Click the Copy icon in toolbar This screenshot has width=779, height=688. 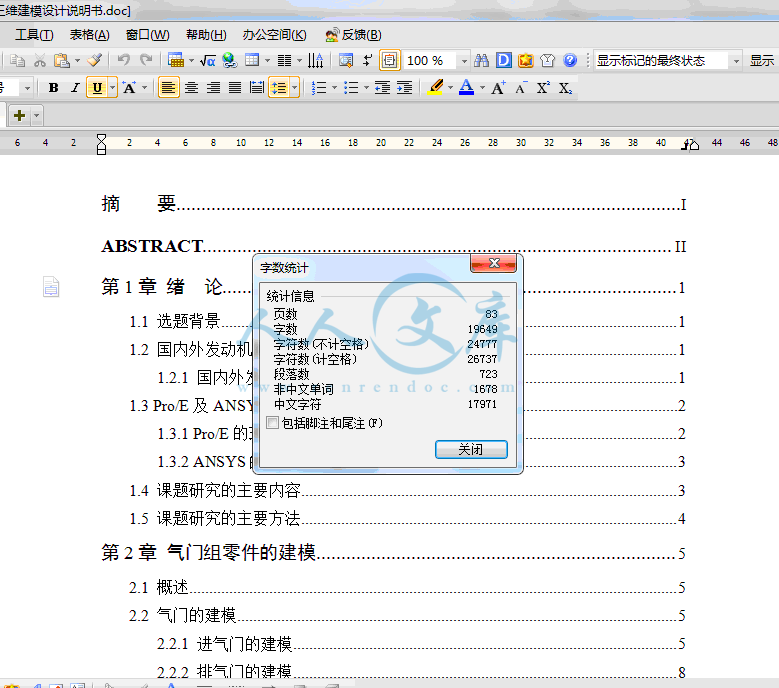[17, 61]
